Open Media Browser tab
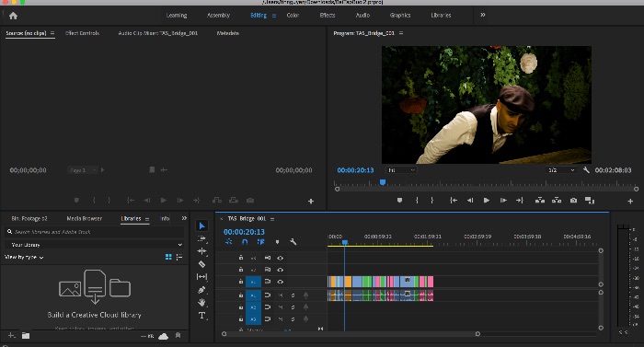This screenshot has height=347, width=644. coord(85,218)
